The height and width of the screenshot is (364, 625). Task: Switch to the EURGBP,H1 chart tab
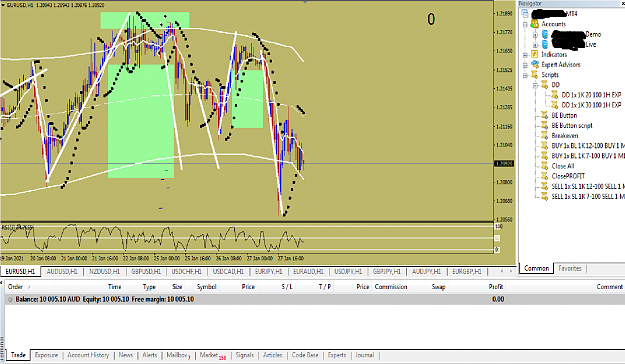click(x=467, y=272)
